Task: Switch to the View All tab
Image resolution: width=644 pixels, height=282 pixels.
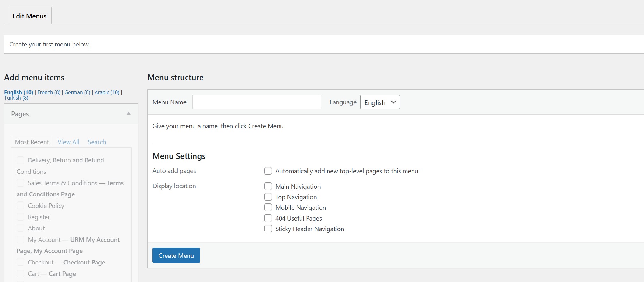Action: point(68,142)
